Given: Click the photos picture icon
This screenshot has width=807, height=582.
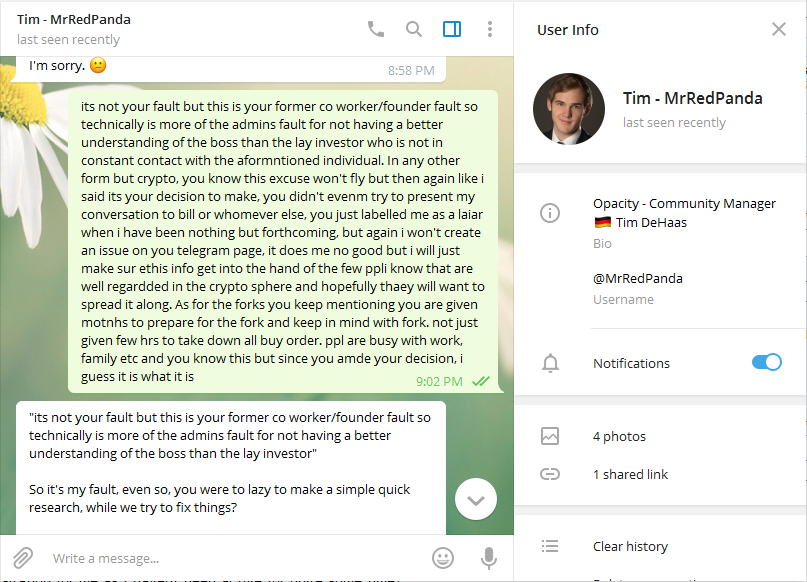Looking at the screenshot, I should tap(550, 436).
